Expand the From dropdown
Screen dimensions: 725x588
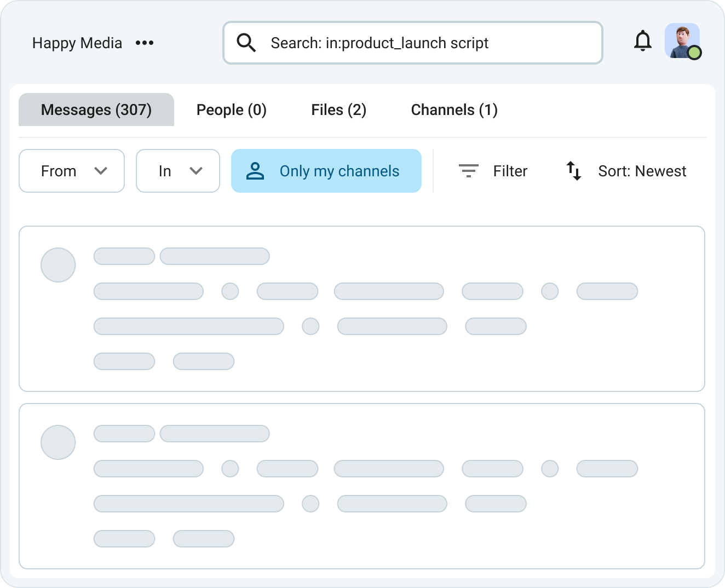72,171
